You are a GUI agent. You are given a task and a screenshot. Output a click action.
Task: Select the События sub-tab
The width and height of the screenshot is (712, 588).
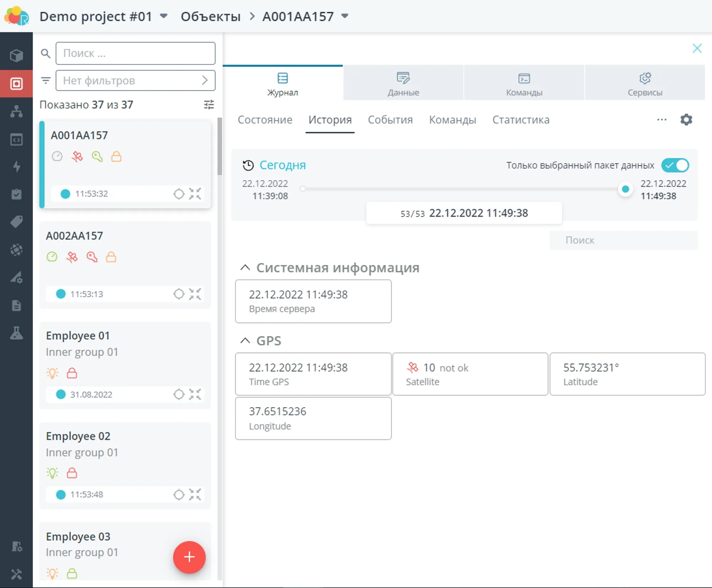[x=390, y=120]
